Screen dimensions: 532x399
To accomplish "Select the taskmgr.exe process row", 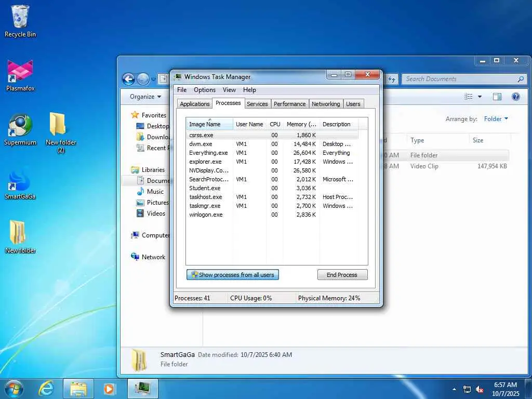I will (x=272, y=206).
